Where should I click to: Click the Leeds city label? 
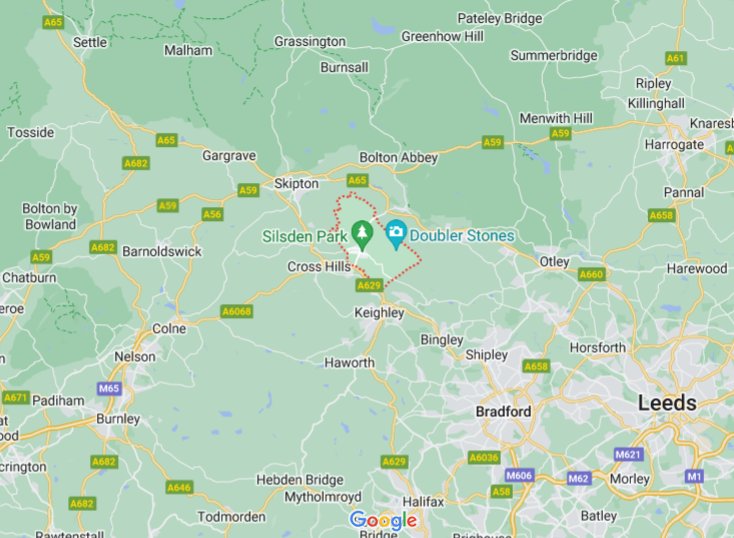click(x=667, y=403)
